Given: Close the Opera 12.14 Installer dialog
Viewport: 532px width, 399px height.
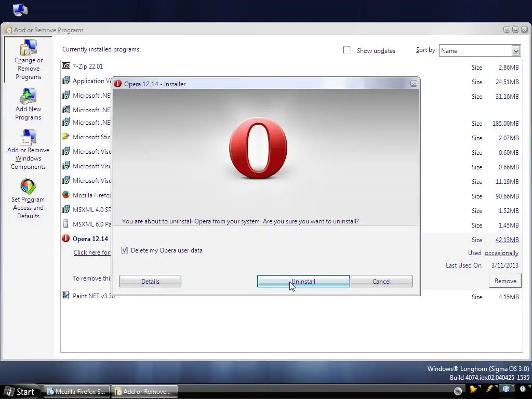Looking at the screenshot, I should point(414,84).
